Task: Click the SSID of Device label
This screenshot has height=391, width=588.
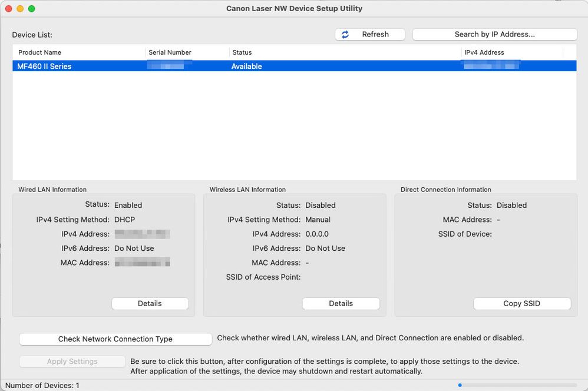Action: [x=465, y=234]
